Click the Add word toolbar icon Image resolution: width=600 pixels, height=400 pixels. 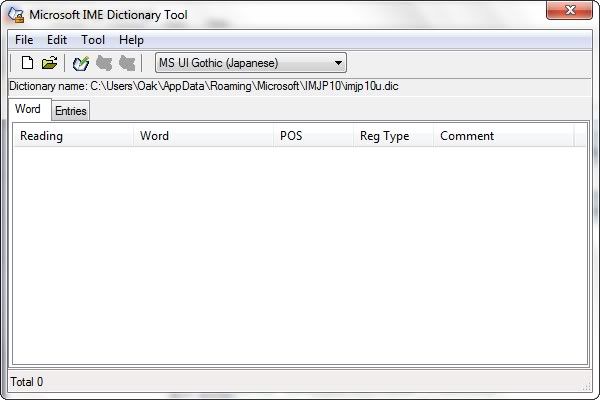81,63
